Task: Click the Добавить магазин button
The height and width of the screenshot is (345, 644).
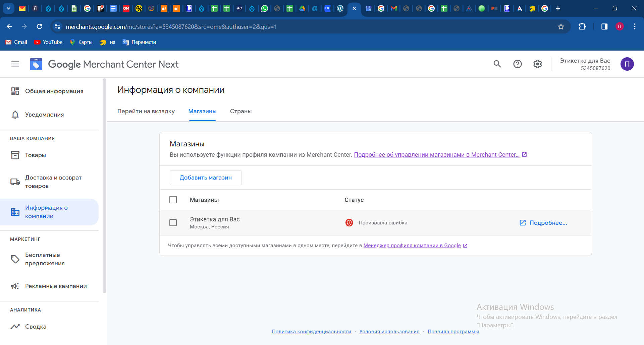Action: 206,178
